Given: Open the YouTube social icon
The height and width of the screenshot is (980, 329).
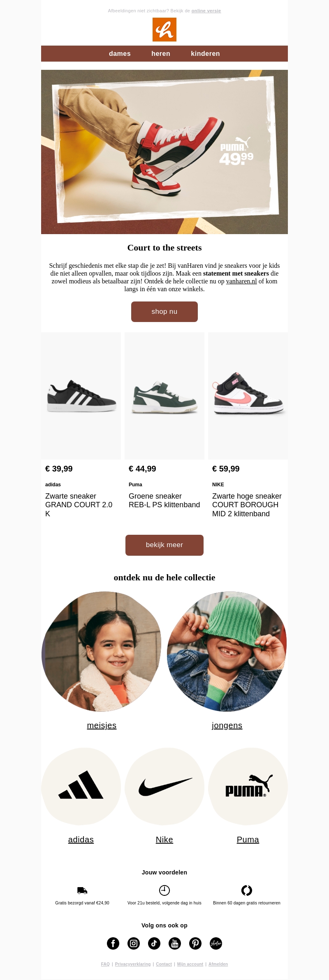Looking at the screenshot, I should [x=175, y=943].
